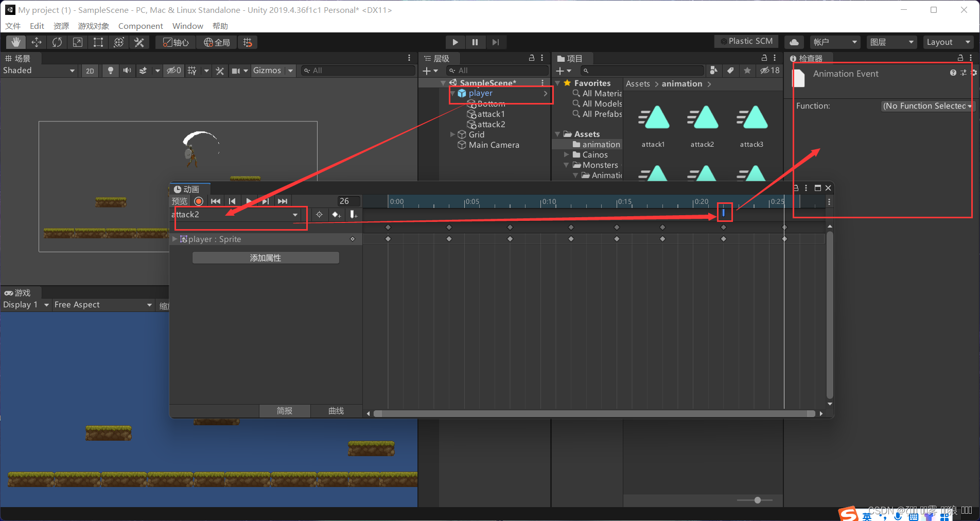Jump to first frame of animation

tap(216, 201)
